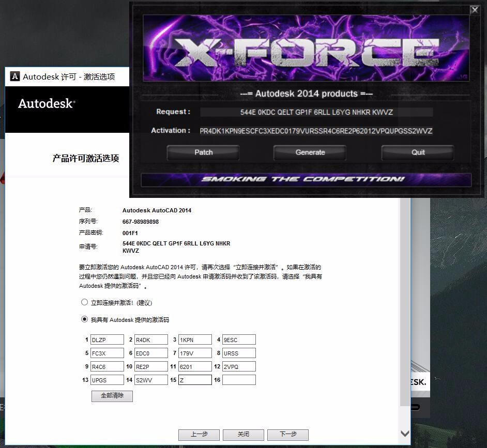Close the X-Force window with the X
The image size is (487, 448).
tap(475, 10)
